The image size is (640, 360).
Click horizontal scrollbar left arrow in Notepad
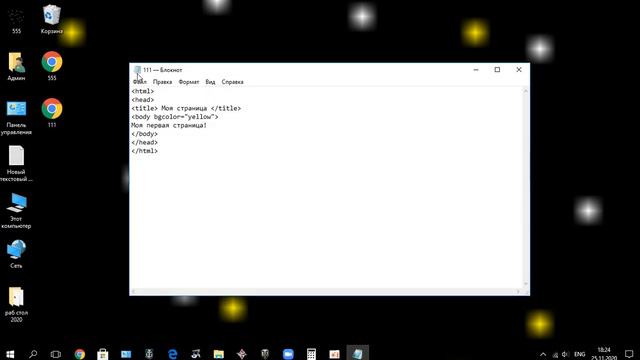133,292
